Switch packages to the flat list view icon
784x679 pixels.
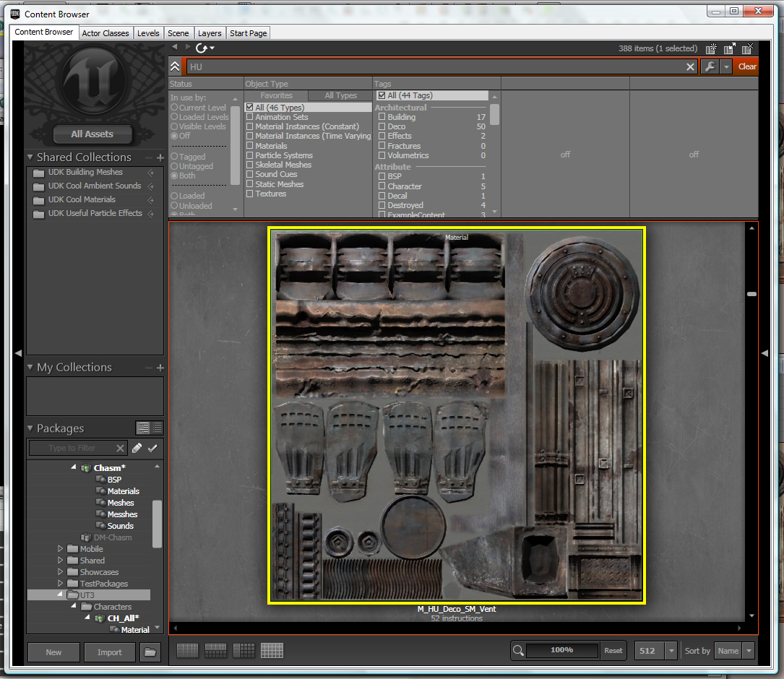[x=157, y=428]
